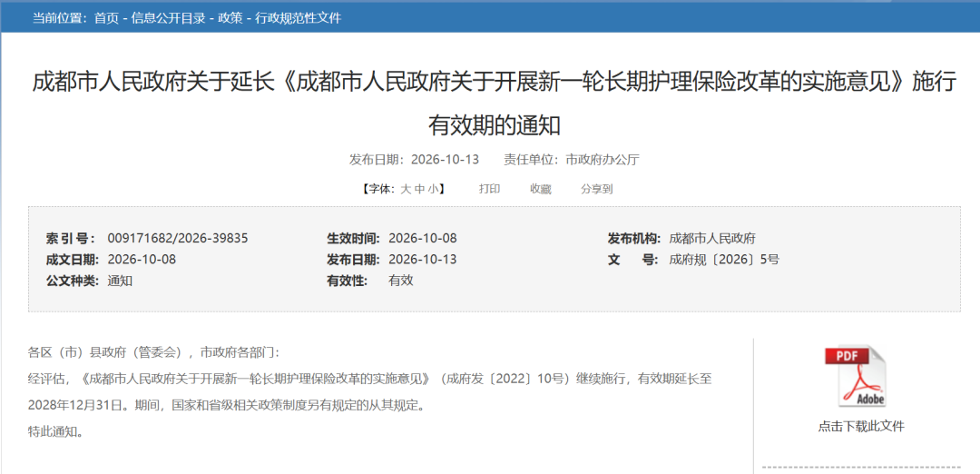The width and height of the screenshot is (980, 474).
Task: Set font size to 小
Action: pyautogui.click(x=433, y=189)
